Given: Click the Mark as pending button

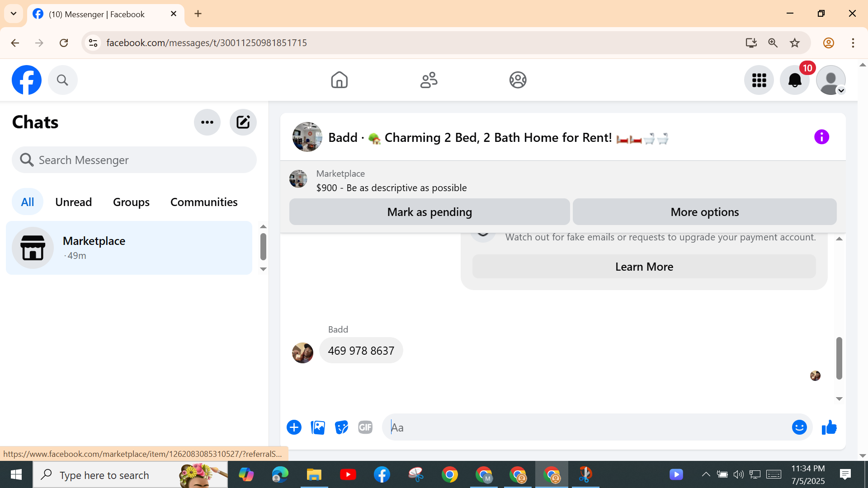Looking at the screenshot, I should [429, 212].
